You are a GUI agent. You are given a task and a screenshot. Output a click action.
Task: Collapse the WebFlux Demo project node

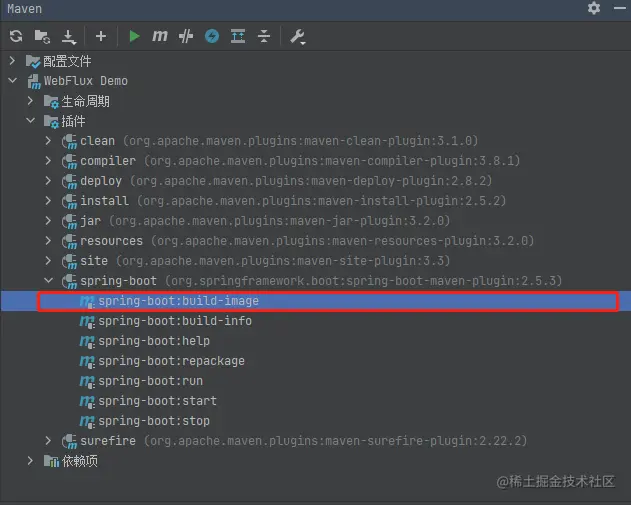pyautogui.click(x=12, y=80)
